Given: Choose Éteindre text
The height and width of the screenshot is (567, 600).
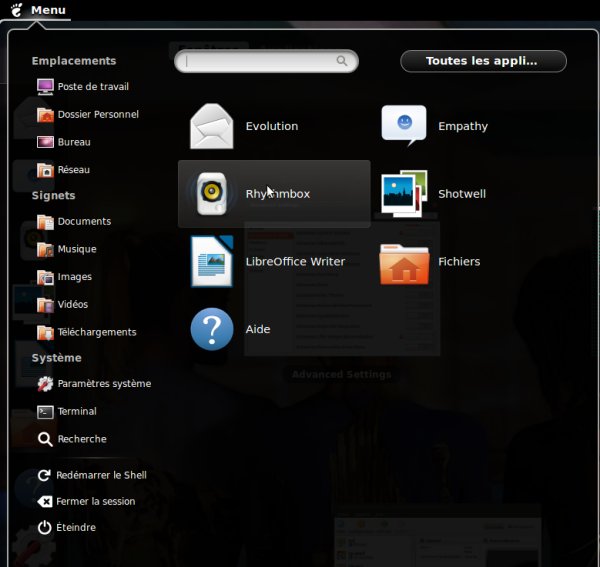Looking at the screenshot, I should (76, 527).
